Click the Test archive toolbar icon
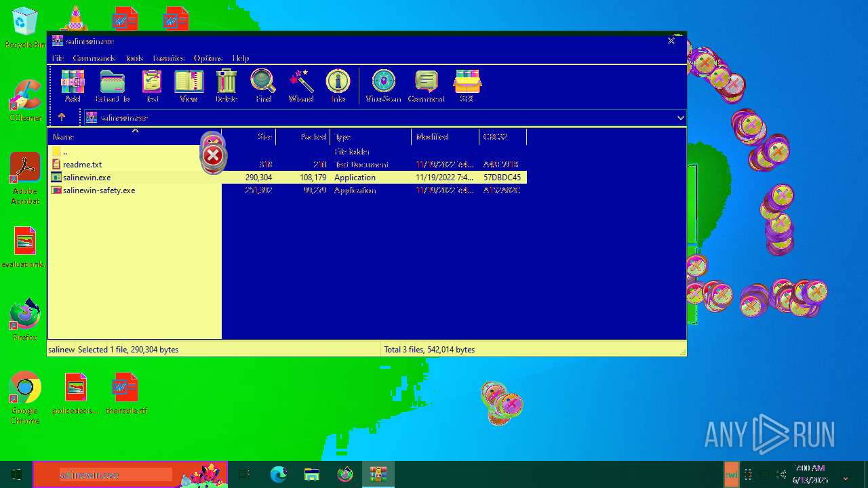This screenshot has width=868, height=488. [152, 85]
